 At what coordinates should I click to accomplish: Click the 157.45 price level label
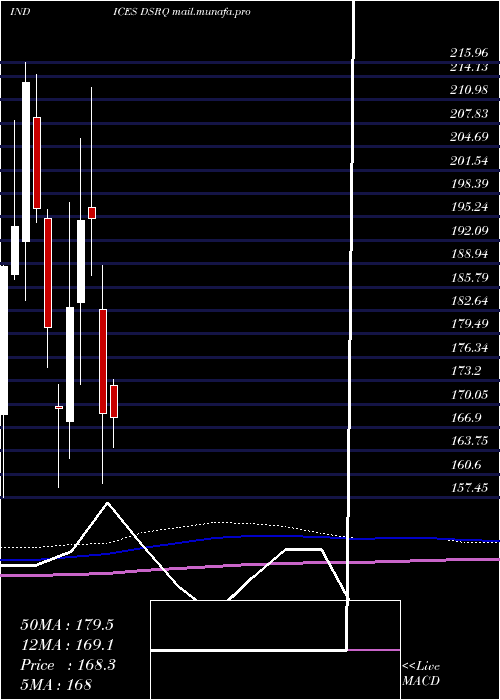tap(469, 488)
